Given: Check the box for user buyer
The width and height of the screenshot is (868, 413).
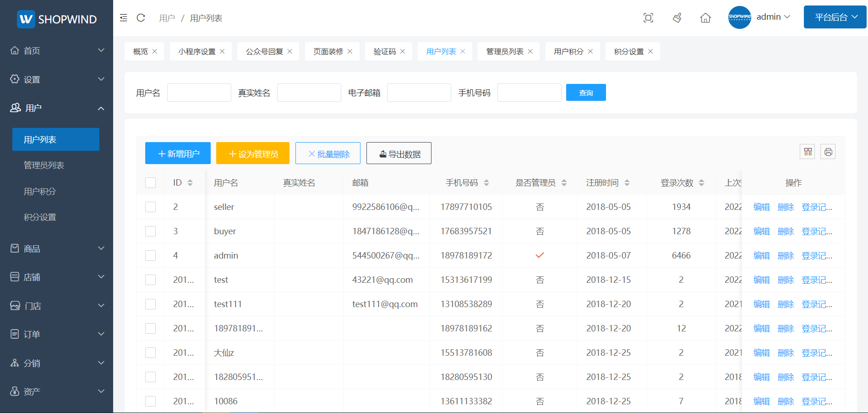Looking at the screenshot, I should [x=150, y=231].
